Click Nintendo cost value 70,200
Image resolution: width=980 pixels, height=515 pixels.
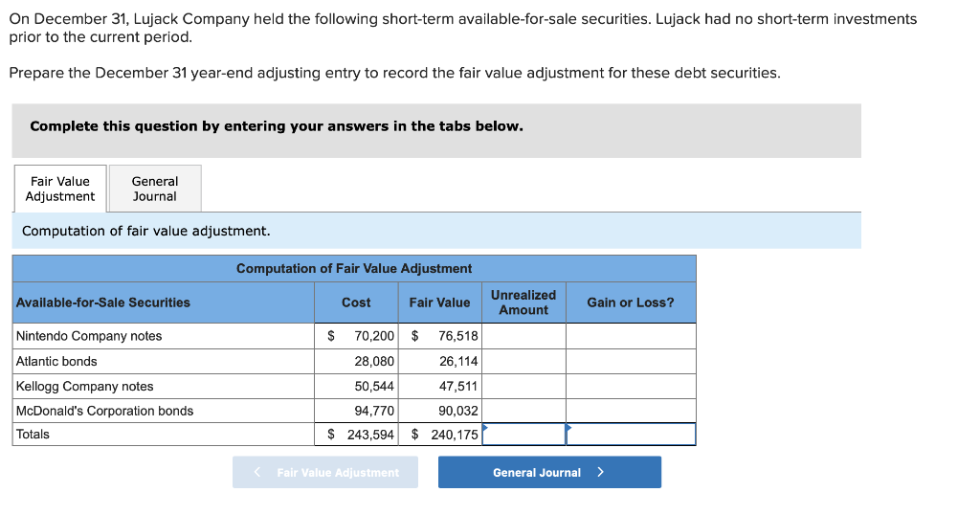click(374, 336)
